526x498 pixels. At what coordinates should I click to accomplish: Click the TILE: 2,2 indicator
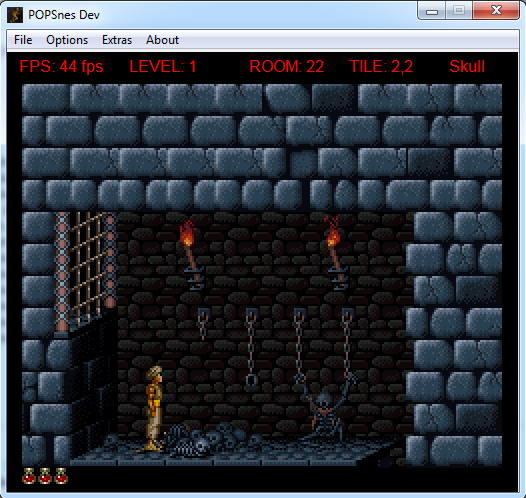(x=381, y=66)
